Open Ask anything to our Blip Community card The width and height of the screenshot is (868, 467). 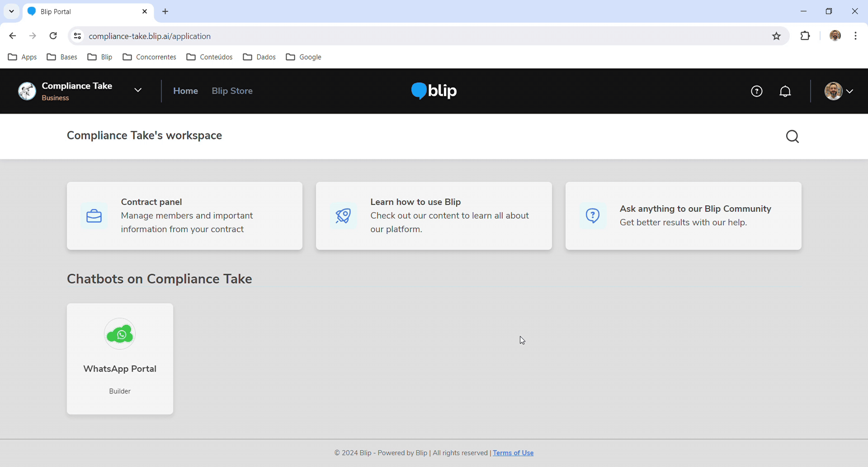684,216
